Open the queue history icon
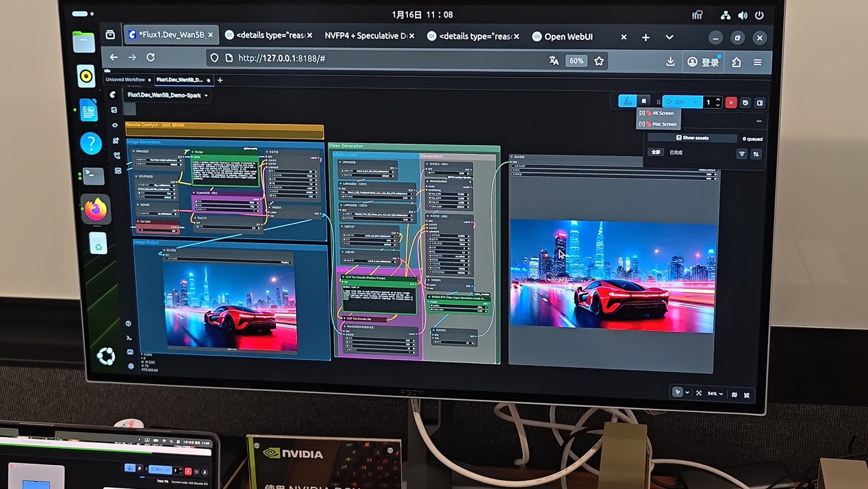The height and width of the screenshot is (489, 868). click(745, 103)
